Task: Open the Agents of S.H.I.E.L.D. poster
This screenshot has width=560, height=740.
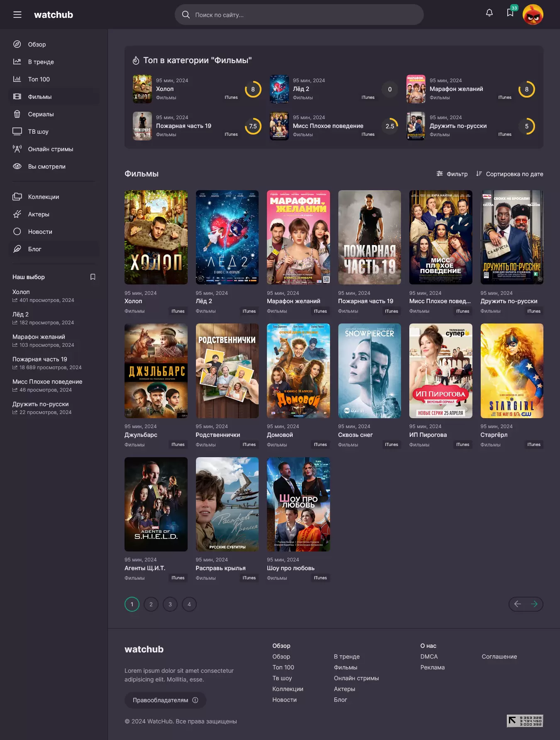Action: coord(156,504)
